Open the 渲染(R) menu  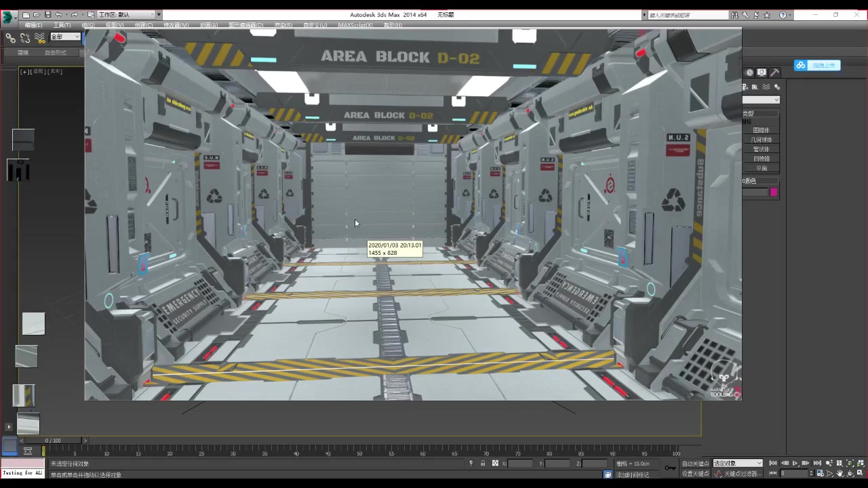283,25
